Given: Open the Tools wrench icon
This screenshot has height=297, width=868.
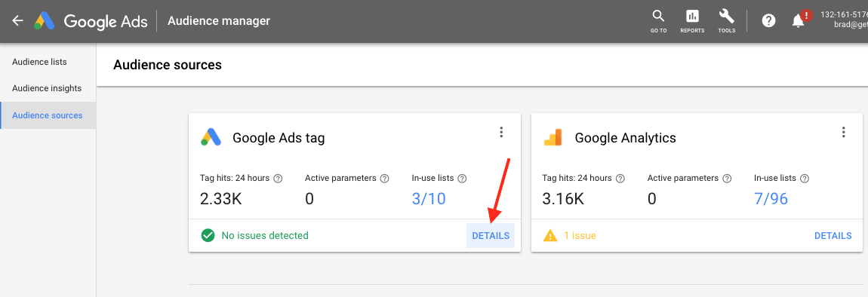Looking at the screenshot, I should click(x=727, y=21).
